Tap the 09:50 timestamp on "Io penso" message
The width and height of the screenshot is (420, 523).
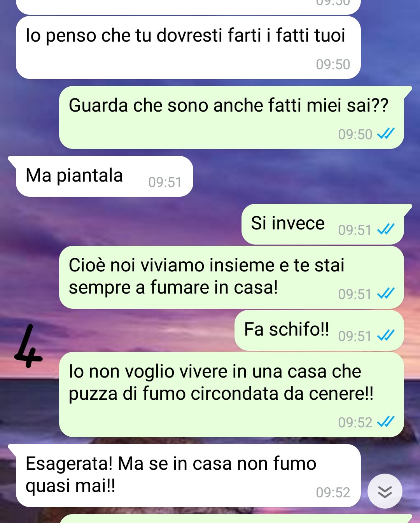point(333,64)
